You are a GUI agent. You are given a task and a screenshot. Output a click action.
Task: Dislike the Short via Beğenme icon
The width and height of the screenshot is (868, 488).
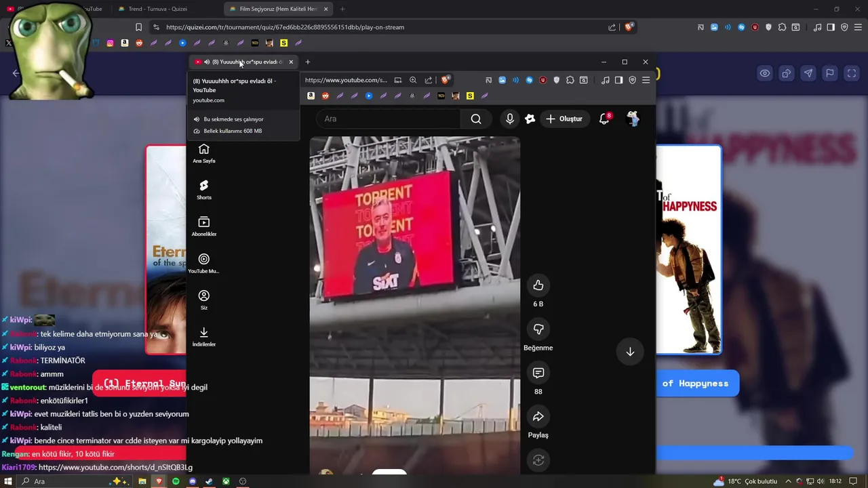point(538,329)
